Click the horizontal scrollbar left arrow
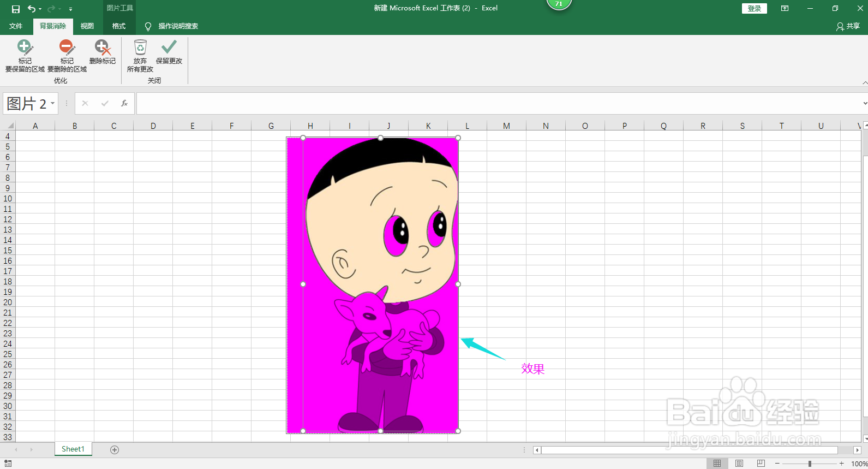The image size is (868, 469). [537, 450]
